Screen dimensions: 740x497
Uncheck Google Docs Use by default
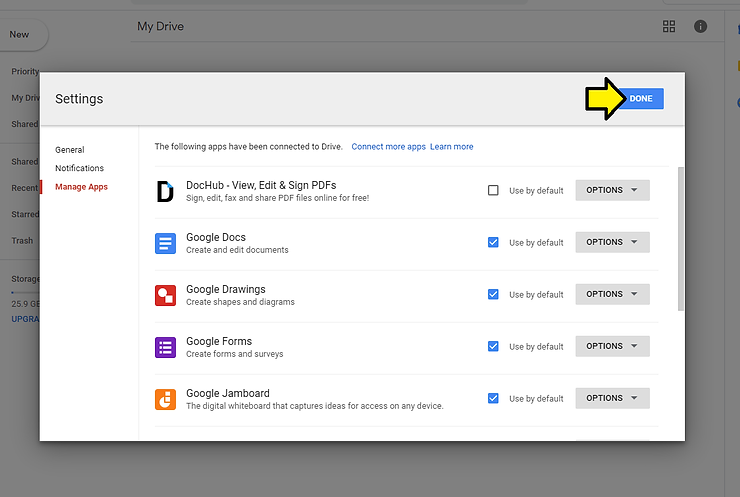[493, 242]
